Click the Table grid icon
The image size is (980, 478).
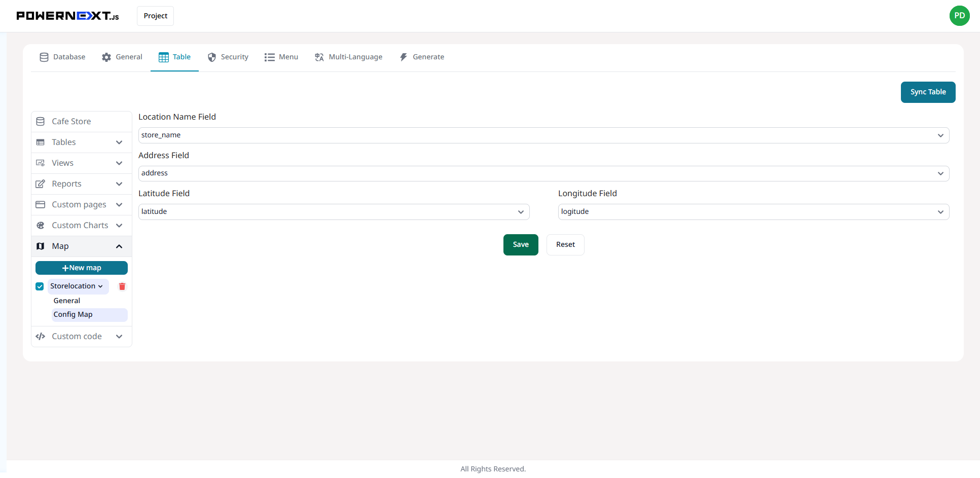point(164,57)
